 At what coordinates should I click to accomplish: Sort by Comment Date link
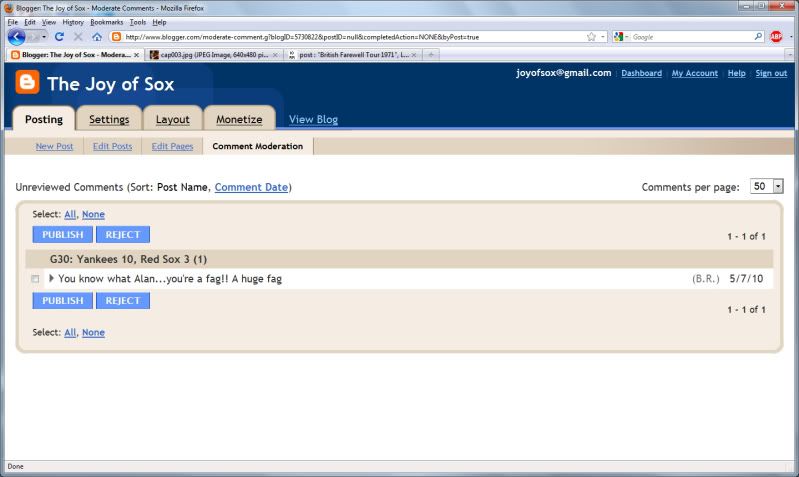point(251,187)
